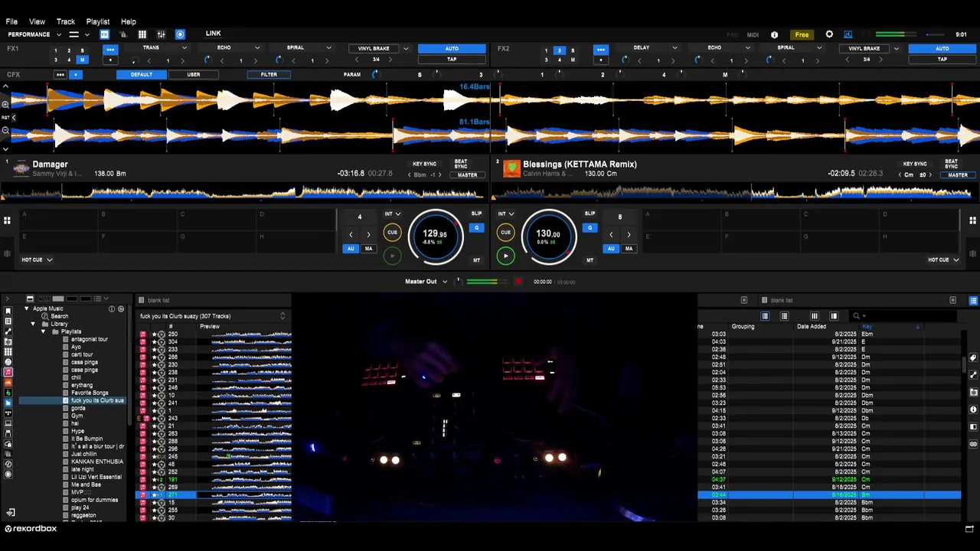Image resolution: width=980 pixels, height=551 pixels.
Task: Assign FX1 to channel M
Action: 82,60
